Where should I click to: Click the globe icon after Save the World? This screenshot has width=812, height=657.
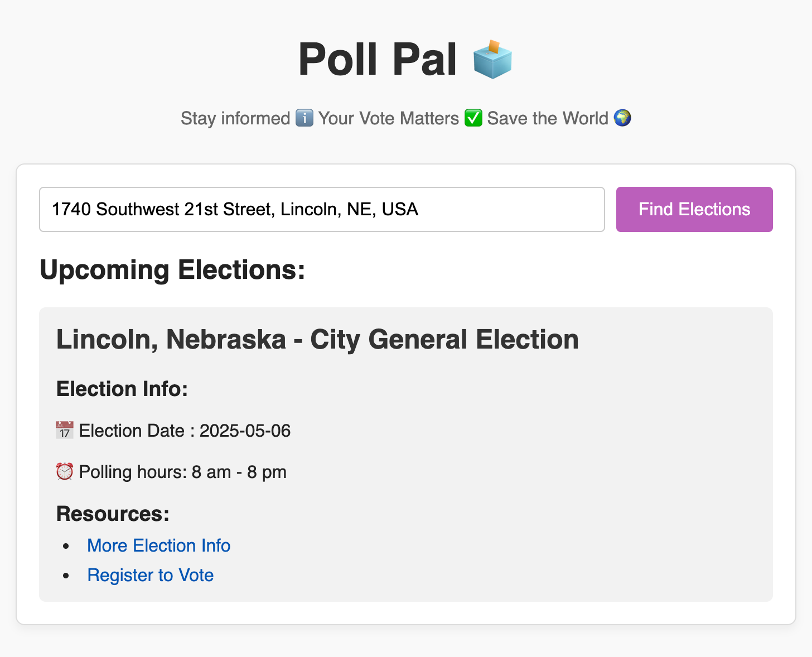pos(622,118)
